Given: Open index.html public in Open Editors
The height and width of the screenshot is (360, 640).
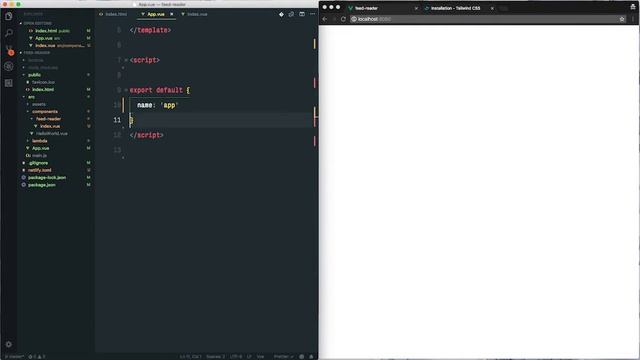Looking at the screenshot, I should click(x=52, y=31).
